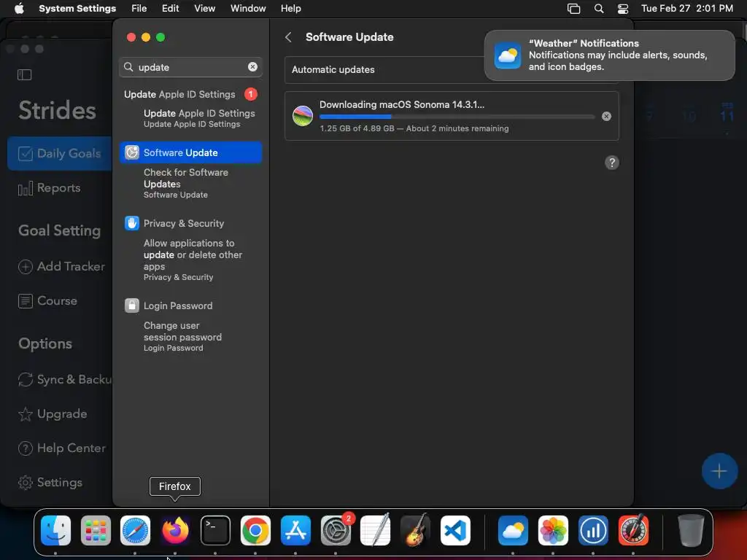
Task: Open Check for Software Updates result
Action: pyautogui.click(x=186, y=183)
